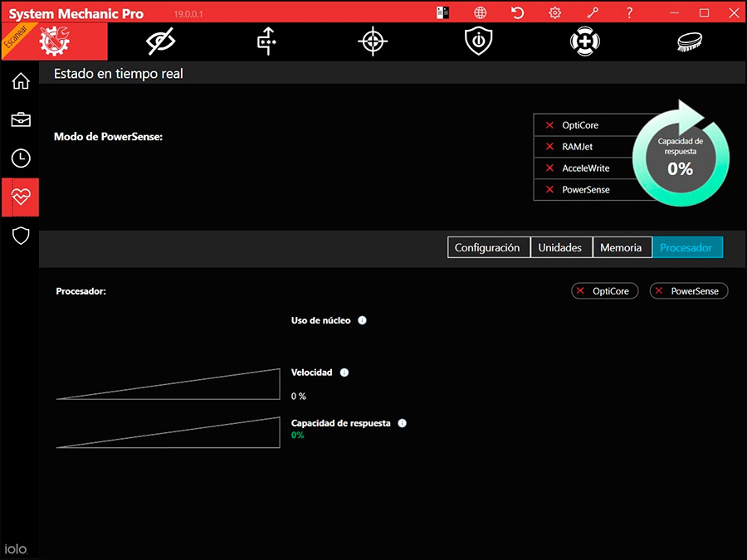Switch to the Unidades tab
This screenshot has width=747, height=560.
560,247
